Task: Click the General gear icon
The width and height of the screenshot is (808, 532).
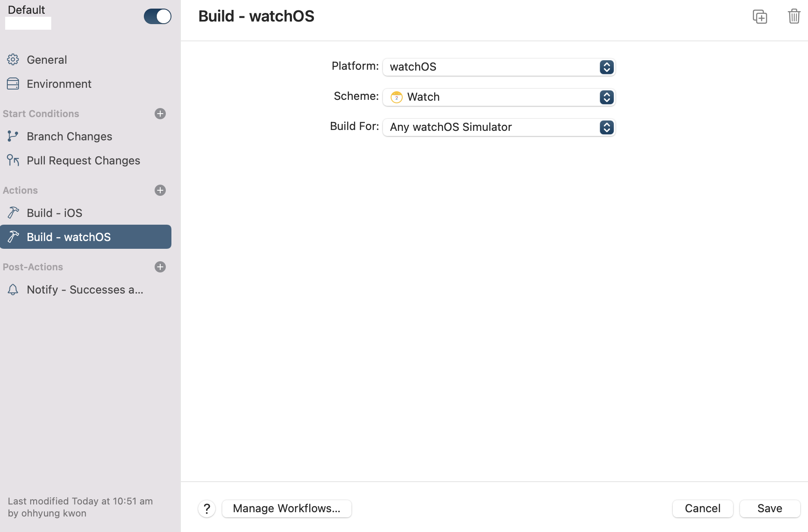Action: [x=13, y=59]
